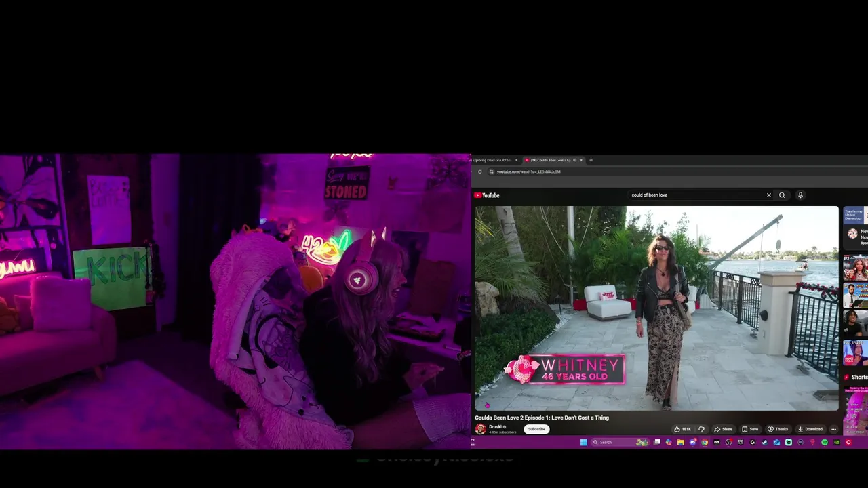Start voice search with microphone icon
The image size is (868, 488).
pyautogui.click(x=800, y=195)
